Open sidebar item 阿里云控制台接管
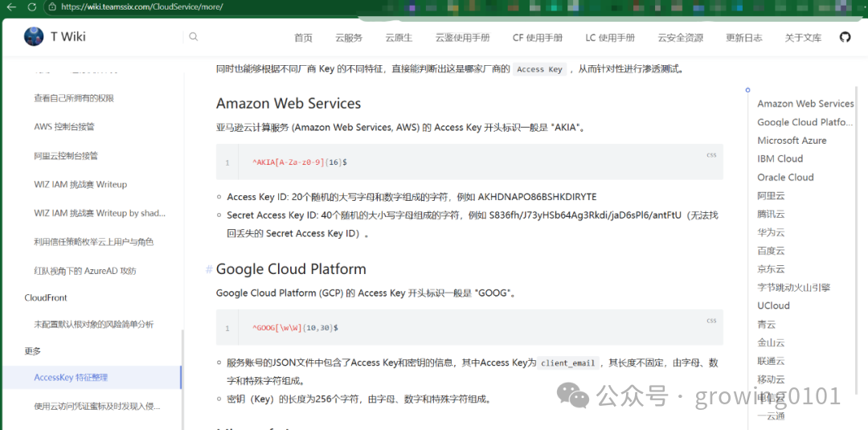This screenshot has height=430, width=868. [66, 155]
